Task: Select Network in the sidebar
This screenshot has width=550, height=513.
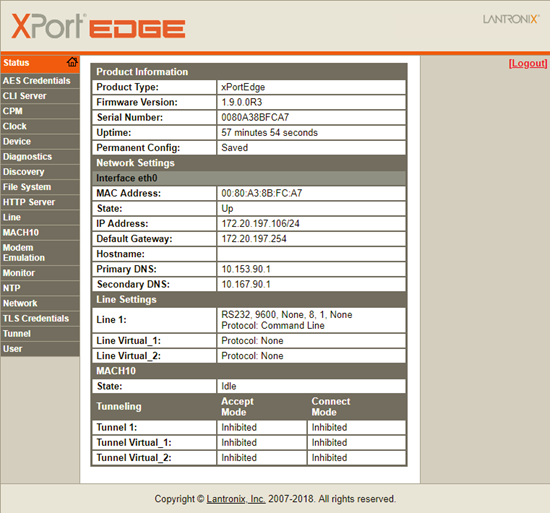Action: tap(40, 303)
